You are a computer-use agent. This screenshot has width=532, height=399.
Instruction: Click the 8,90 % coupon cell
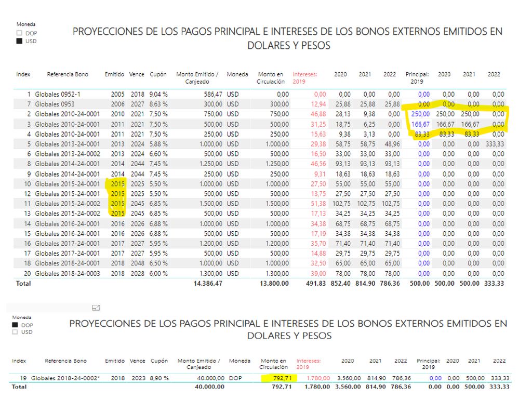point(159,378)
